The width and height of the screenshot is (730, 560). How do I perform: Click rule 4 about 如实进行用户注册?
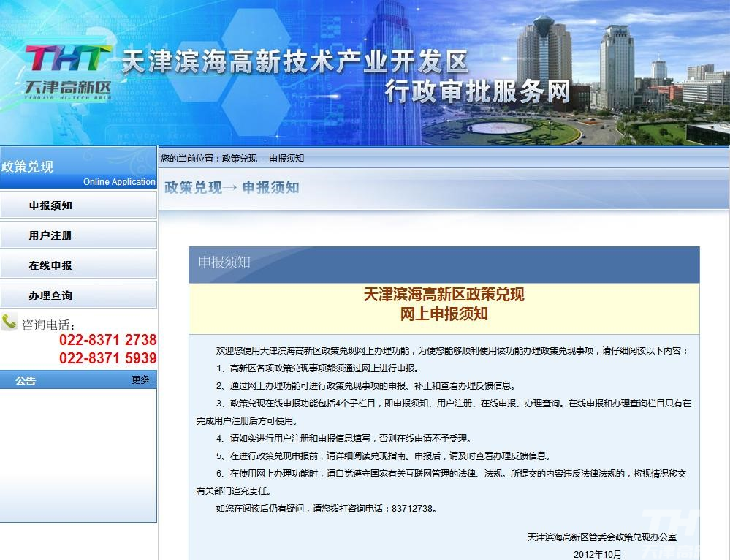click(x=344, y=439)
